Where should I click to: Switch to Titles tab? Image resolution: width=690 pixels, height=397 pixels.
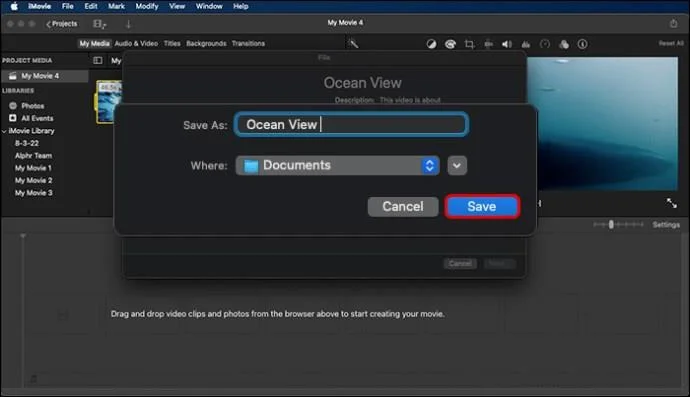tap(172, 44)
